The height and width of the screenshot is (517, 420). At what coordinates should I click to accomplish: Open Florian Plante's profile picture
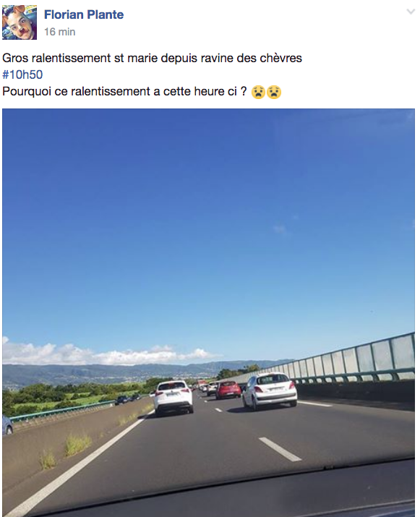pos(20,22)
